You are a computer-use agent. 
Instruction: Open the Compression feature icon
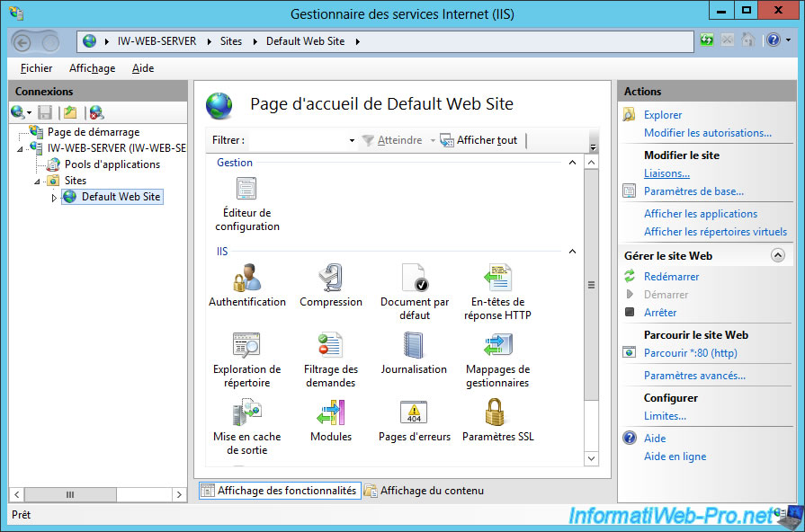click(x=331, y=285)
